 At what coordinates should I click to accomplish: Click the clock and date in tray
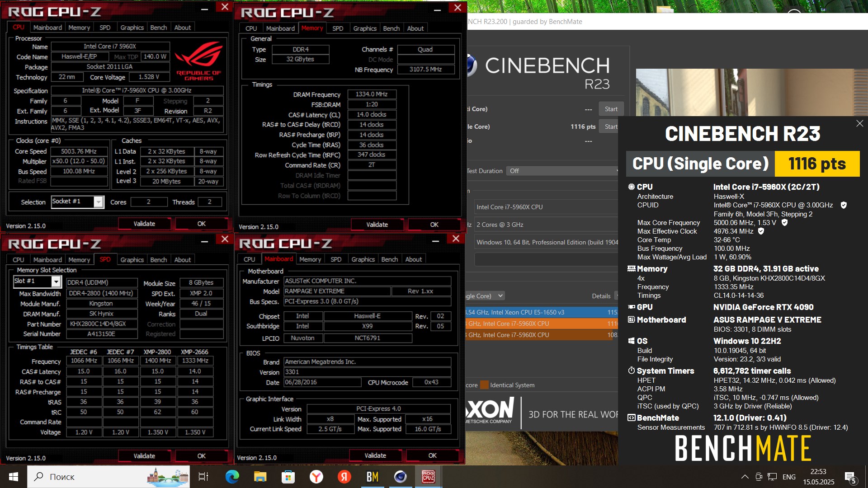click(x=819, y=477)
